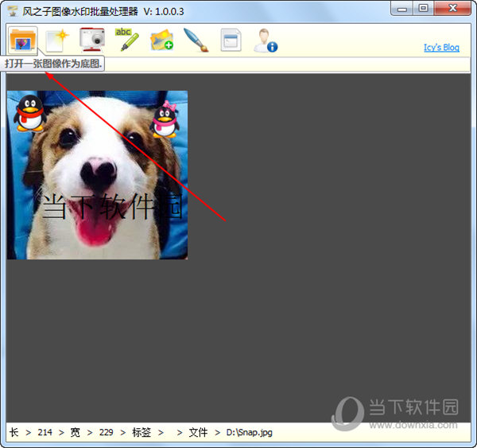Click the open base image folder icon
Image resolution: width=477 pixels, height=448 pixels.
[x=23, y=39]
